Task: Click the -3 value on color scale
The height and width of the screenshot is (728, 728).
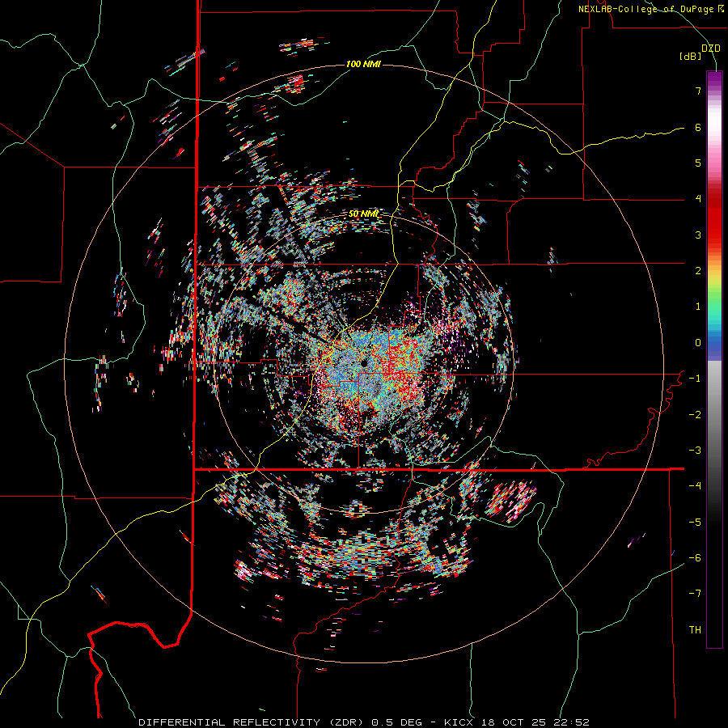Action: (695, 451)
